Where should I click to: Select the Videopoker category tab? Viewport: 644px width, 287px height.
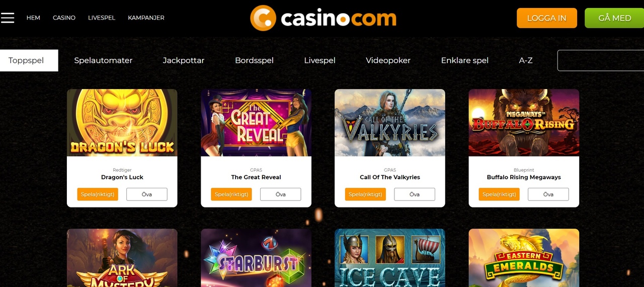(388, 60)
